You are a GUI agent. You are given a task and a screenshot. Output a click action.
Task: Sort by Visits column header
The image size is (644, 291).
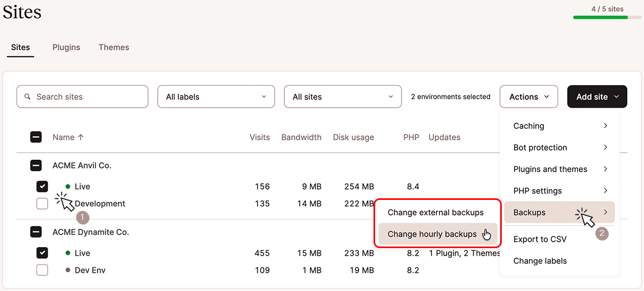pos(260,137)
